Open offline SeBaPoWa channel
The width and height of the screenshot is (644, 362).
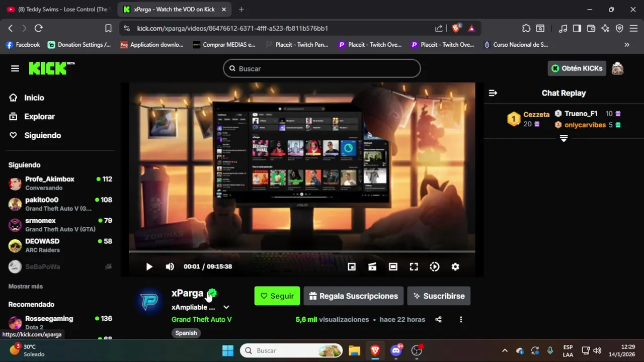pos(60,266)
